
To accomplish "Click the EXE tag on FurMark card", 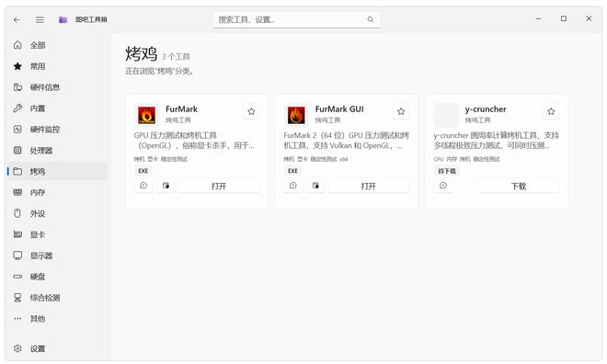I will point(143,171).
